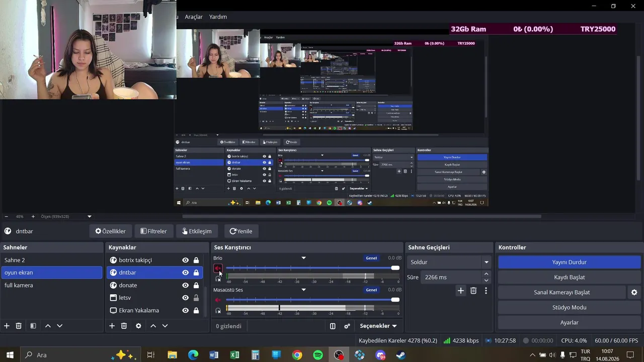The image size is (644, 362).
Task: Toggle Masaüstü Ses monitoring headphone icon
Action: [218, 310]
